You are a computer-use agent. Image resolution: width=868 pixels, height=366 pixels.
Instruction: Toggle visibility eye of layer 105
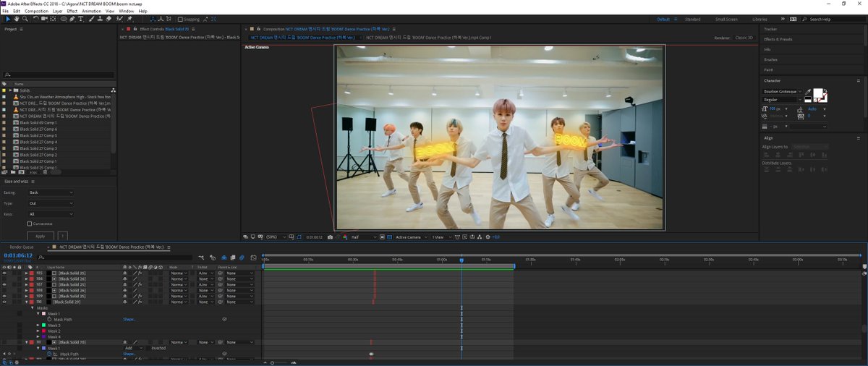[4, 273]
